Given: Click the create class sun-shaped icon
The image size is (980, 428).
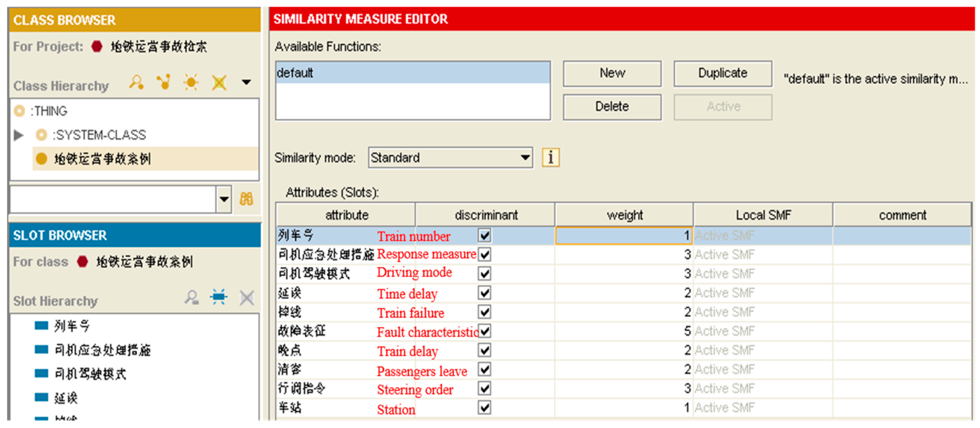Looking at the screenshot, I should point(191,82).
